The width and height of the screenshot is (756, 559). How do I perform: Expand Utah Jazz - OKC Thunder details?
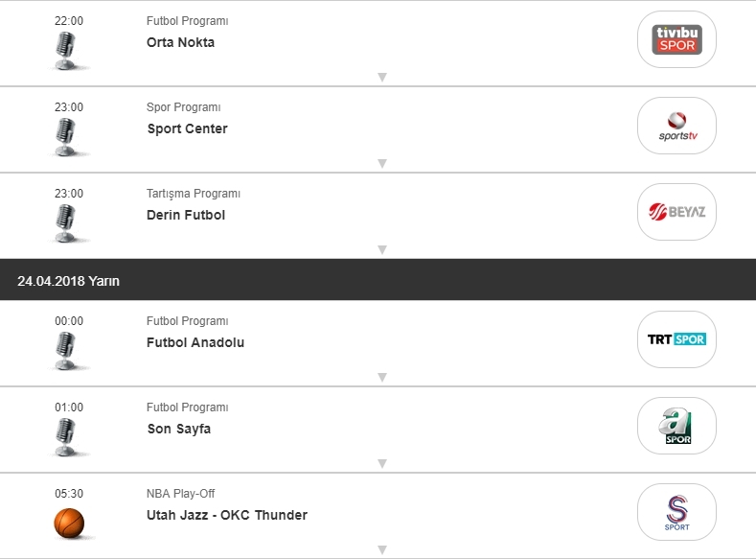381,550
